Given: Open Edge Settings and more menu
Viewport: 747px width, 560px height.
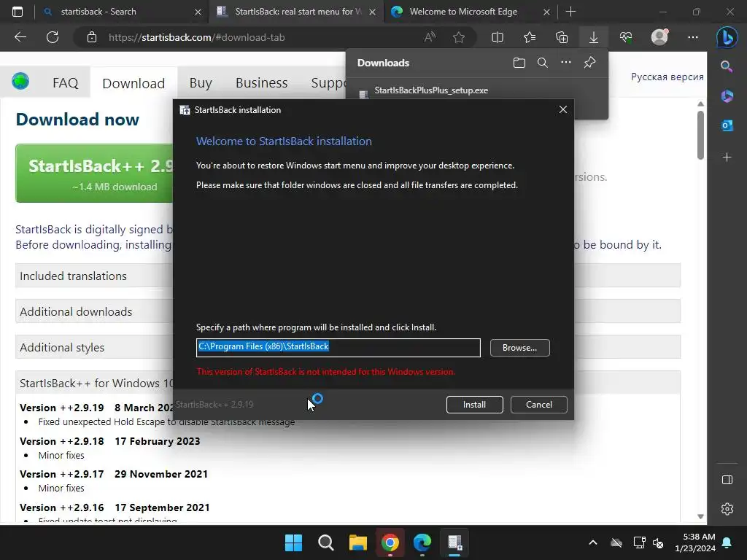Looking at the screenshot, I should pos(693,37).
